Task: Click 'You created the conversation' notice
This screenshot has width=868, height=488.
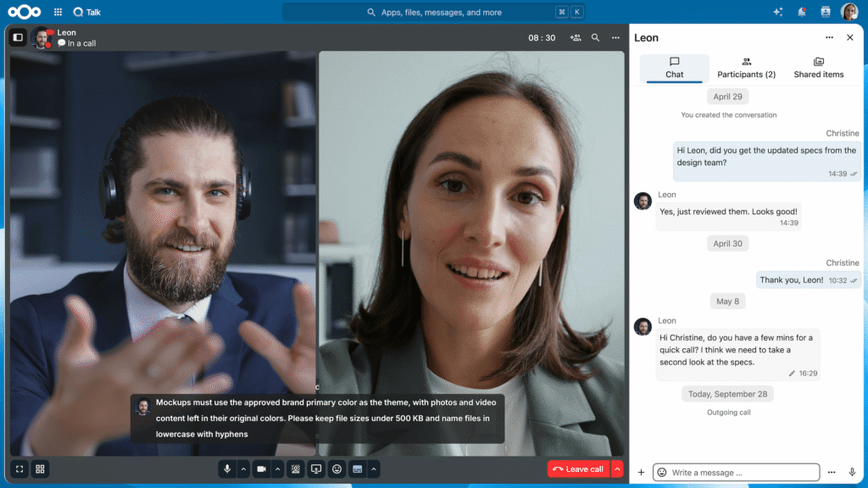Action: 728,115
